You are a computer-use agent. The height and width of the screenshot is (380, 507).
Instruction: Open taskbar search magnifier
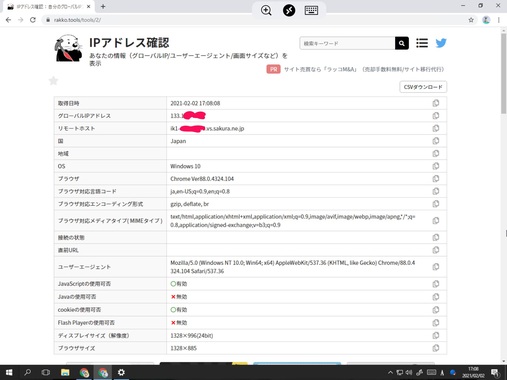[27, 372]
